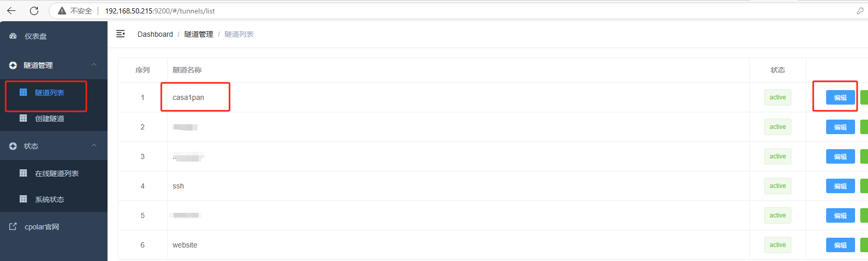Screen dimensions: 868x261
Task: Click the dashboard gauge icon in sidebar
Action: (x=13, y=36)
